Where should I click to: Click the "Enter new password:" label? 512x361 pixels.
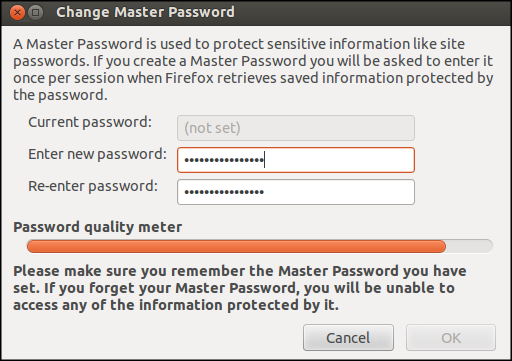pyautogui.click(x=97, y=154)
